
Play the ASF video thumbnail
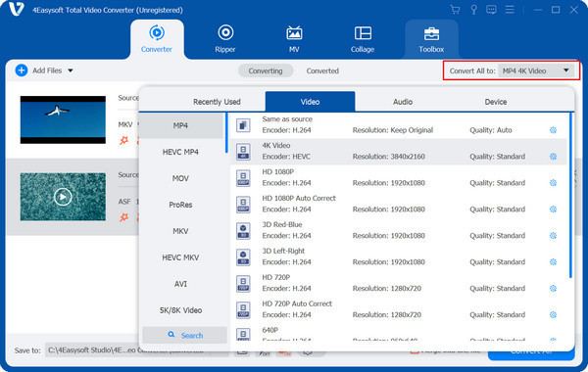tap(63, 197)
